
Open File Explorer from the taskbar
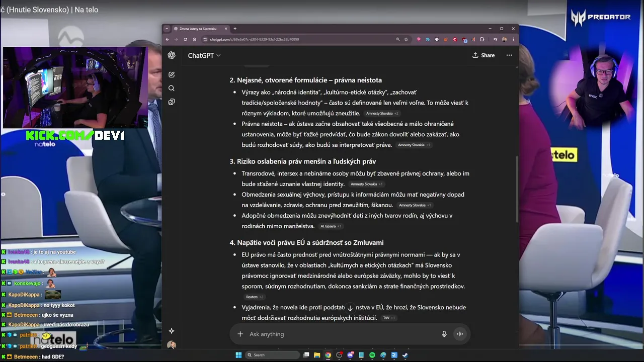(x=317, y=355)
